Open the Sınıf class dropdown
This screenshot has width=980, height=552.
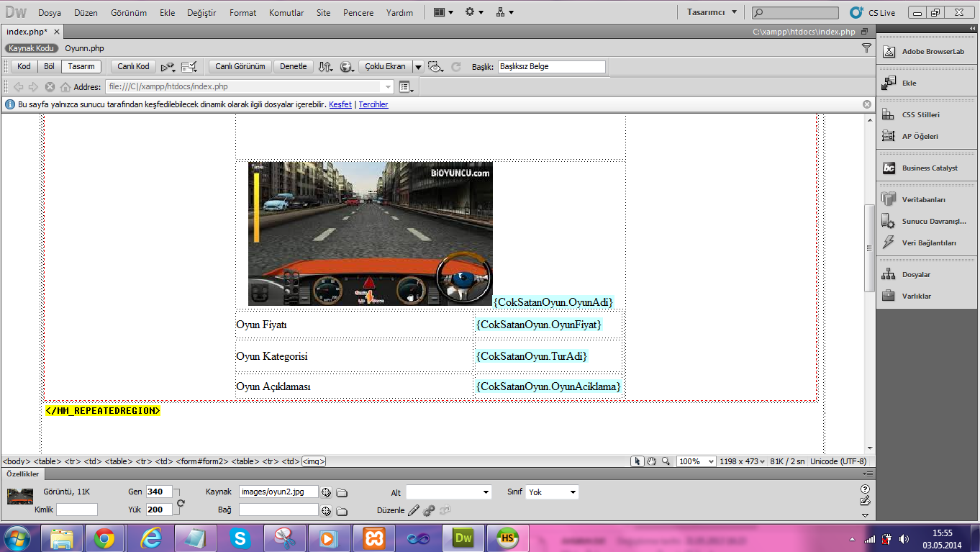[553, 492]
